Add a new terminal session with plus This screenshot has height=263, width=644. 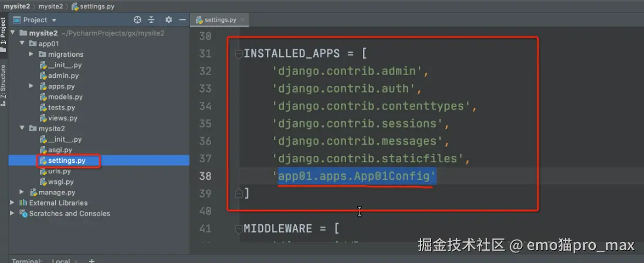[92, 261]
